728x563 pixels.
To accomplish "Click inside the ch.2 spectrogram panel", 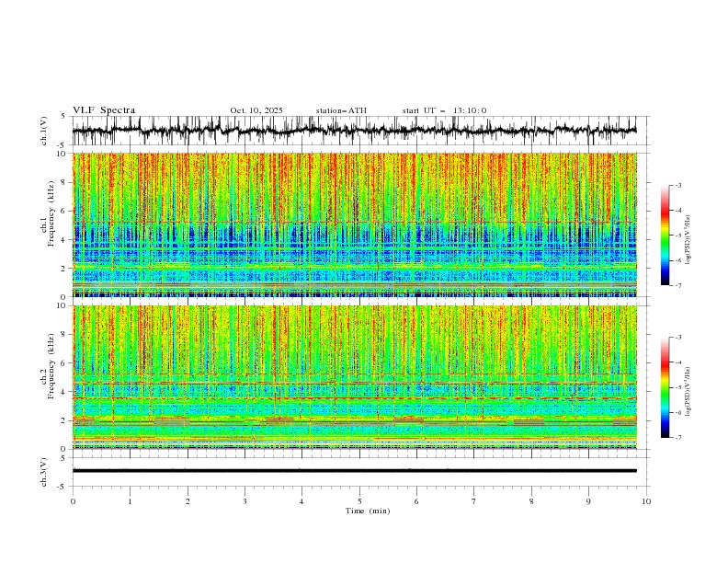I will [x=354, y=377].
